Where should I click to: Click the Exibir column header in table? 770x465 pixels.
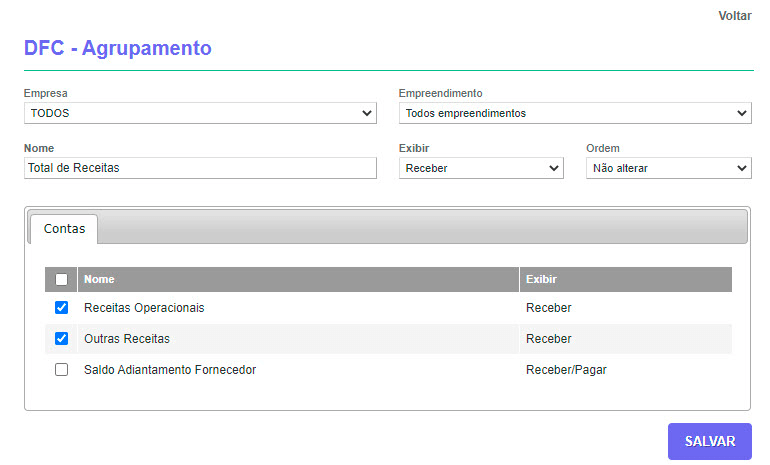[541, 280]
